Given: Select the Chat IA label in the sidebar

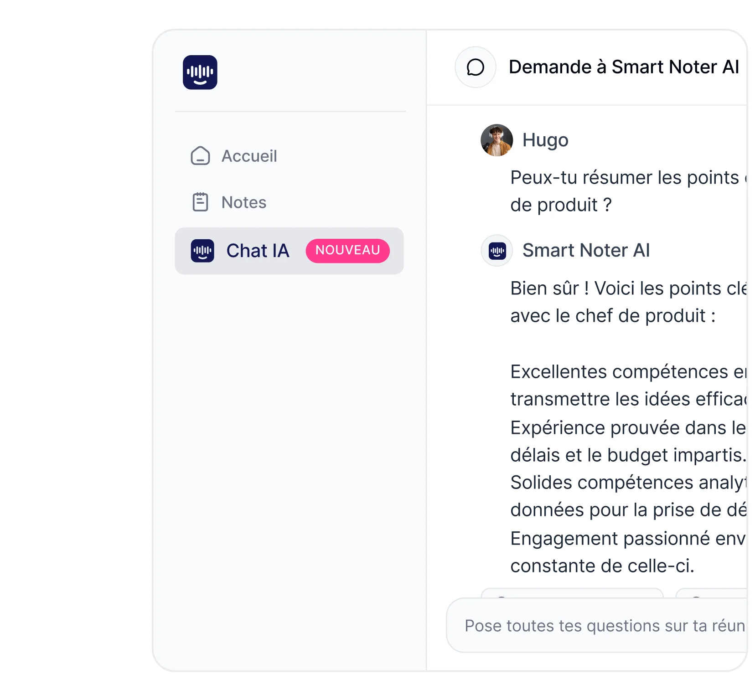Looking at the screenshot, I should [258, 251].
